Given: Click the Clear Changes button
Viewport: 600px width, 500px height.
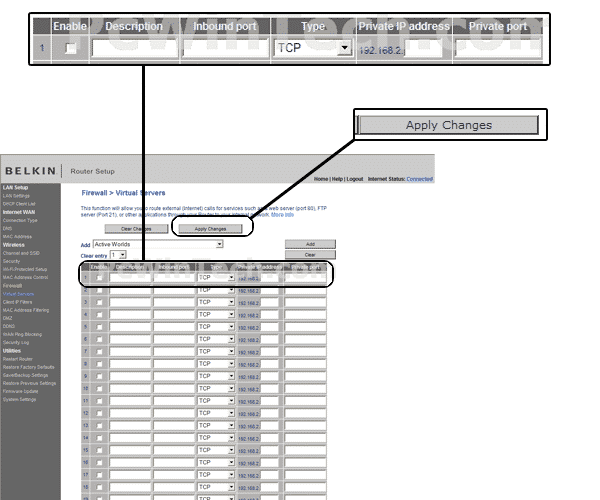Looking at the screenshot, I should pos(136,229).
